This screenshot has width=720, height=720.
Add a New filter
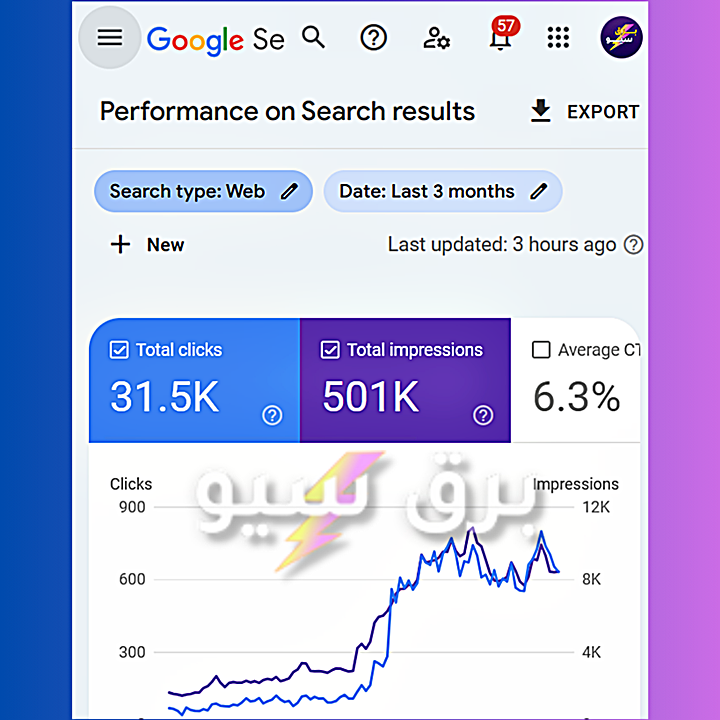pyautogui.click(x=147, y=245)
